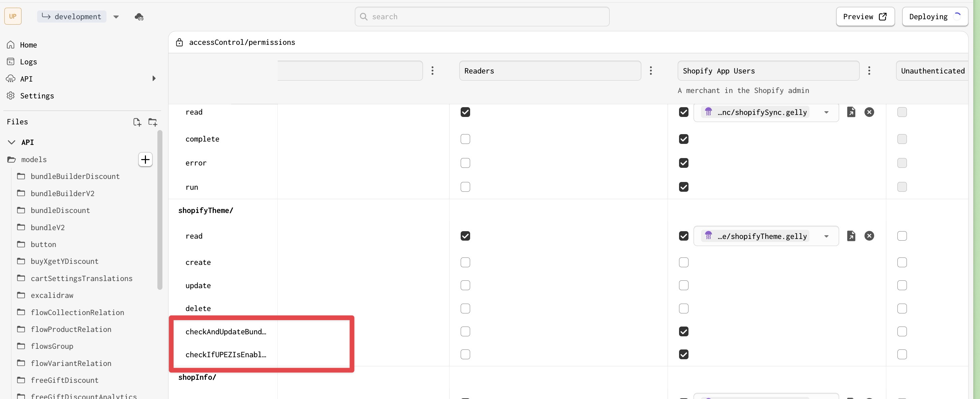This screenshot has width=980, height=399.
Task: Open Readers role three-dot menu
Action: click(x=650, y=71)
